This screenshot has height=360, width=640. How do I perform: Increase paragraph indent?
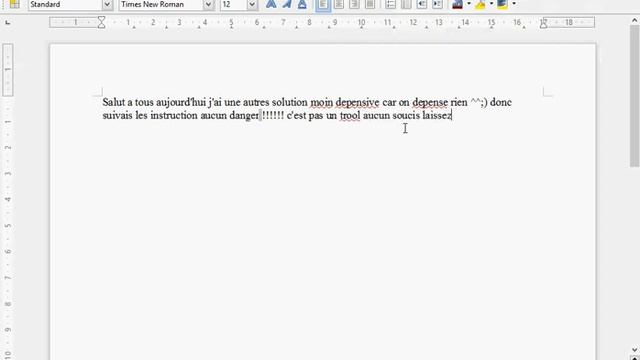(x=437, y=4)
